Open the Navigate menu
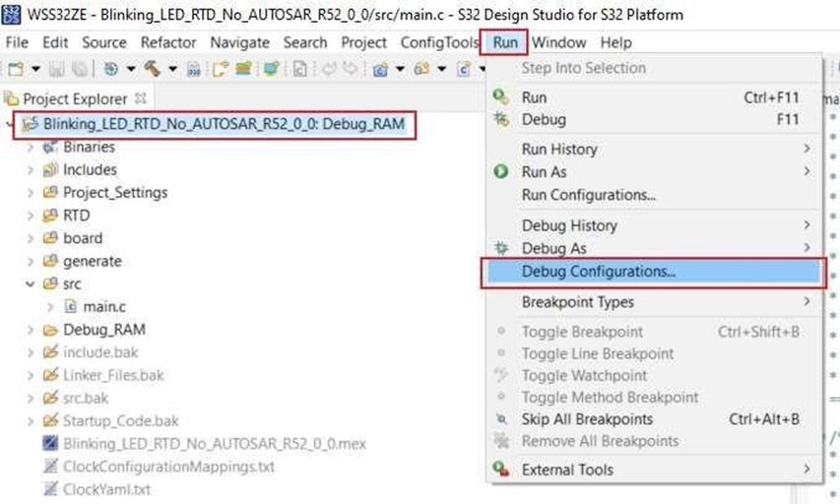The width and height of the screenshot is (840, 504). coord(239,42)
